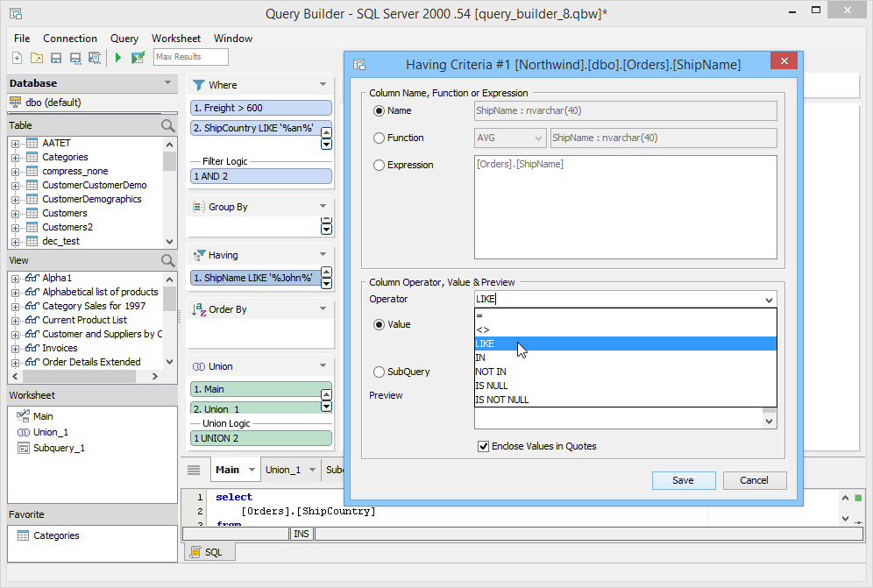
Task: Select the Value radio button
Action: point(379,324)
